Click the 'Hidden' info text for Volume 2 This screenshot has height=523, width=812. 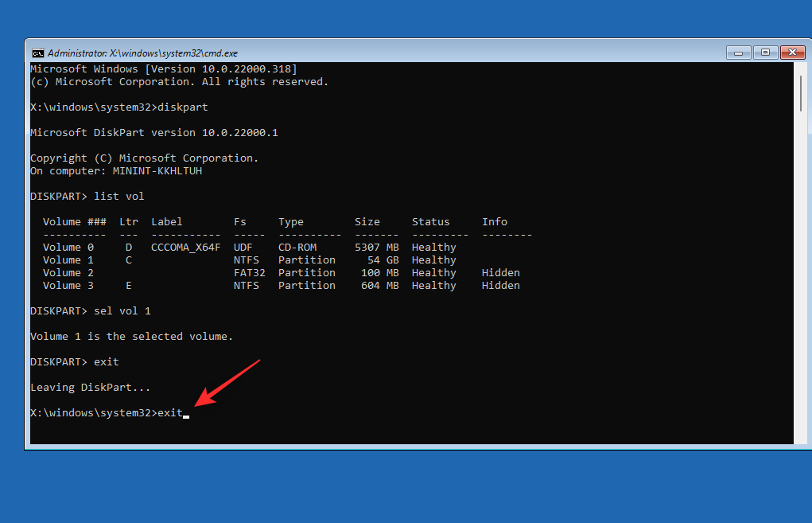point(500,272)
